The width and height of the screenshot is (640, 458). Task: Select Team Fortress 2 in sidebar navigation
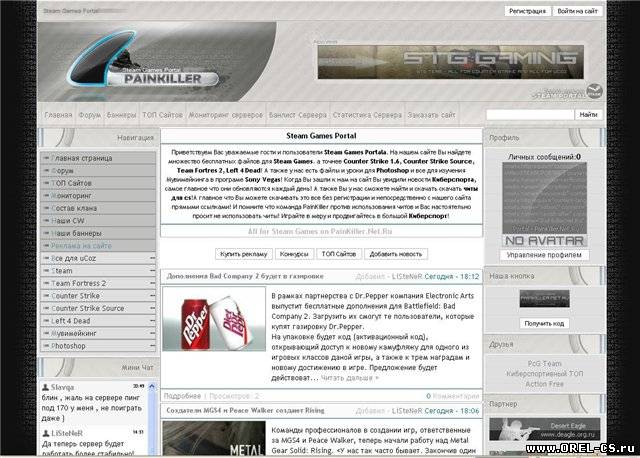(80, 283)
